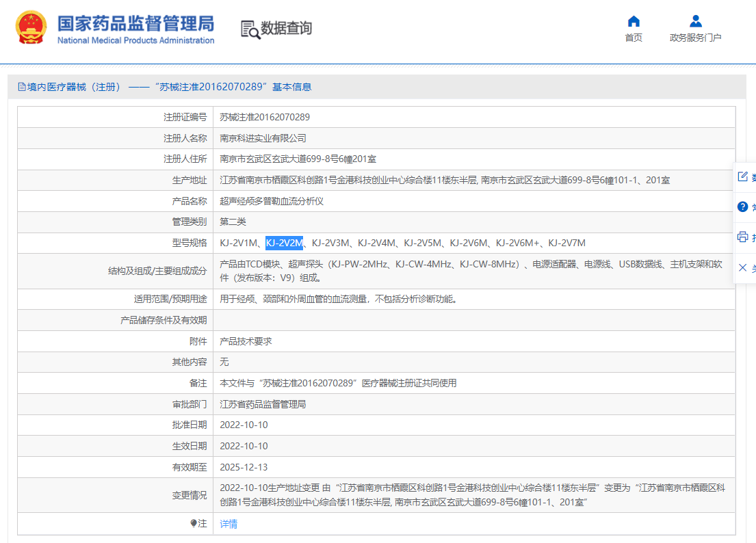This screenshot has width=756, height=543.
Task: Click registrant name 南京科进实业有限公司
Action: click(x=263, y=138)
